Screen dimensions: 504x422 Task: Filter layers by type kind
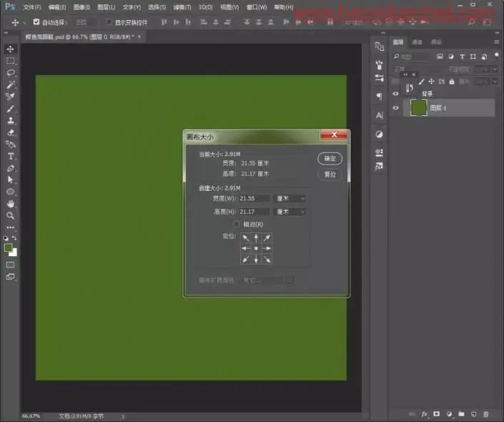[462, 57]
